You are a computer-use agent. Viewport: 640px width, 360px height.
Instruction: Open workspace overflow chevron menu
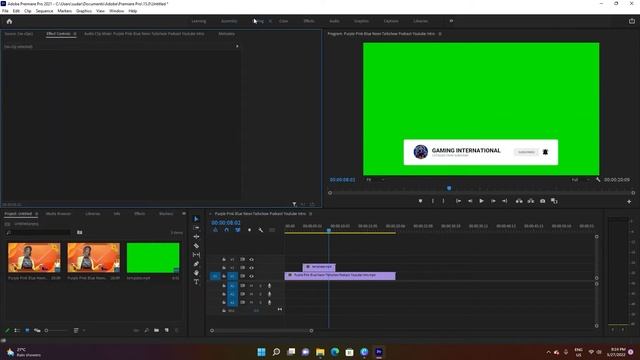pos(451,21)
